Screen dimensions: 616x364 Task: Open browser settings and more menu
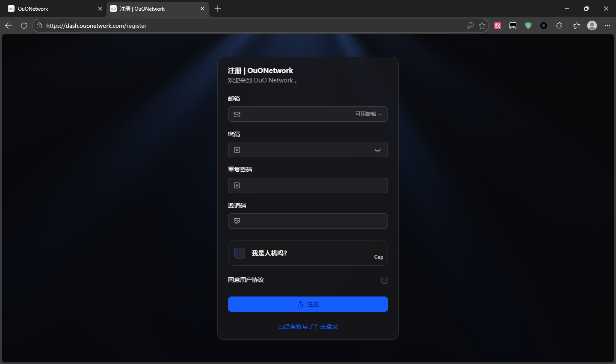tap(607, 26)
